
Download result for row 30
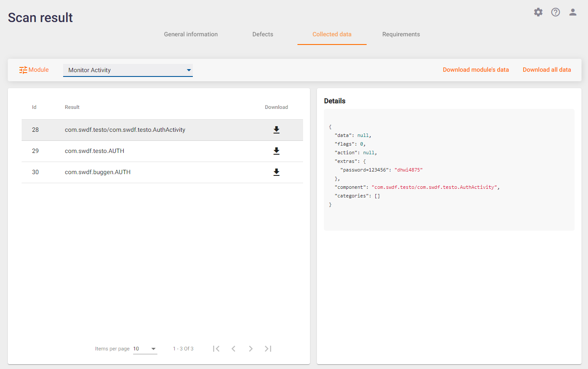click(x=277, y=172)
